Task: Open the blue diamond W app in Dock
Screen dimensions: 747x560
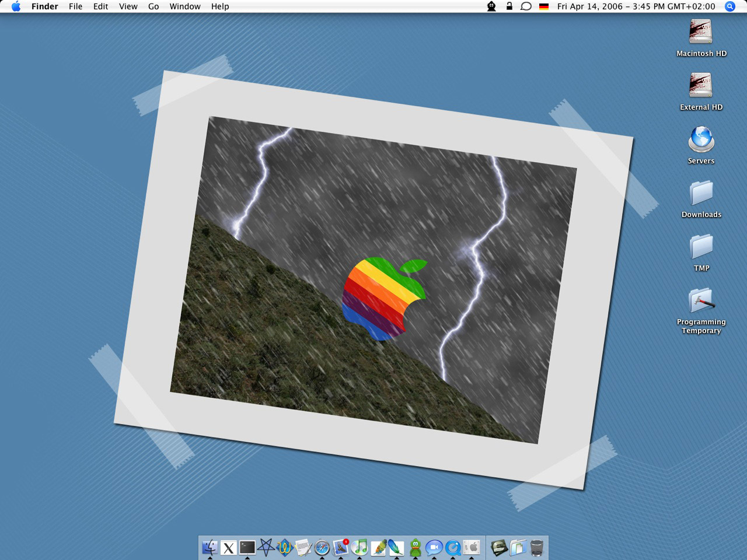Action: 285,547
